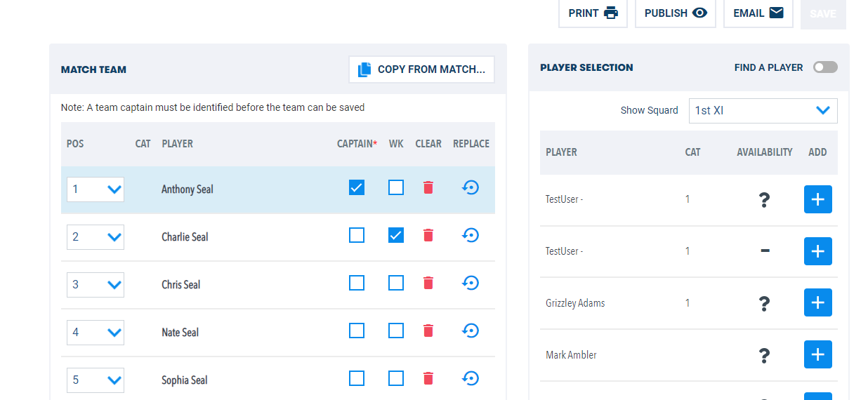Viewport: 868px width, 400px height.
Task: Open position dropdown for Sophia Seal
Action: [x=96, y=380]
